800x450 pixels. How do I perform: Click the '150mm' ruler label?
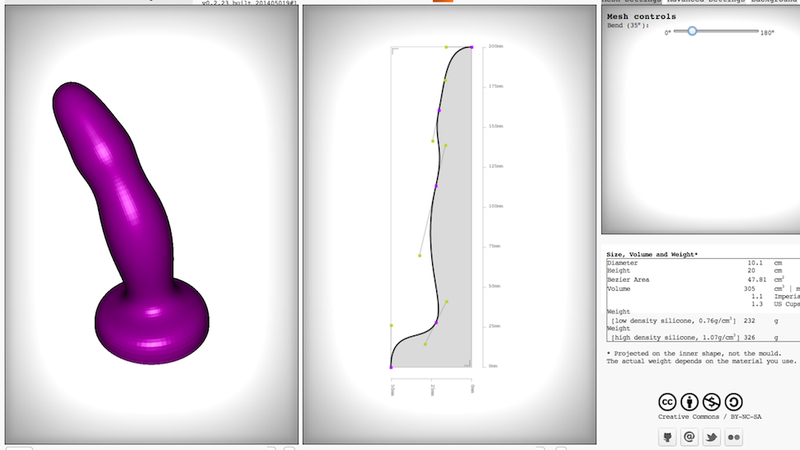tap(495, 126)
